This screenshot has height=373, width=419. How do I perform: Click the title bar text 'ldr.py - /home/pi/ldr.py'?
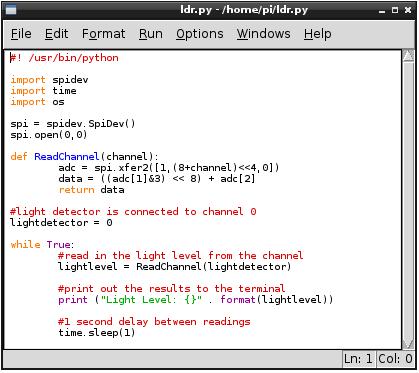point(244,10)
